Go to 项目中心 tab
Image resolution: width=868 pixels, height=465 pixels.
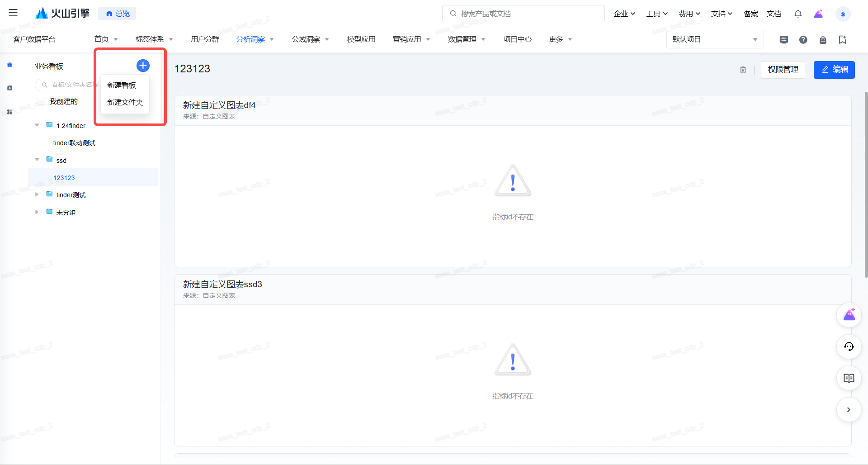point(517,39)
